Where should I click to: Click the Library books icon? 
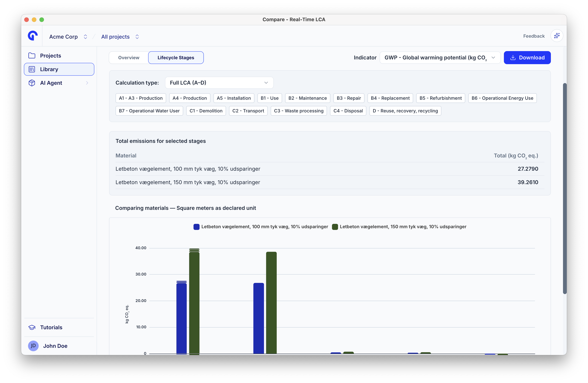pos(32,69)
